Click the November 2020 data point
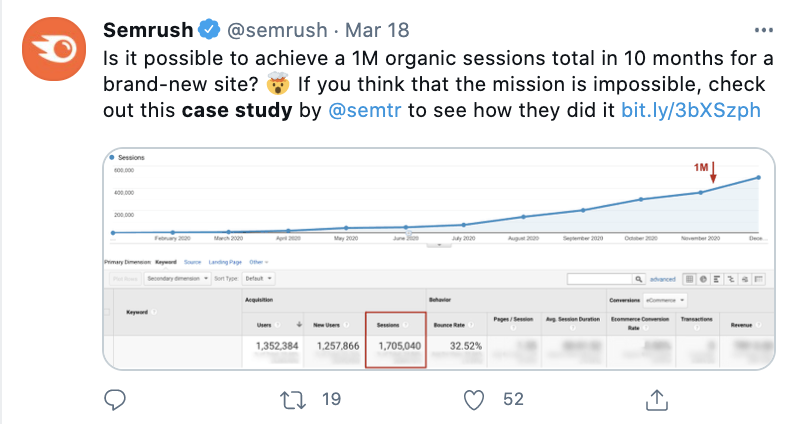This screenshot has width=796, height=424. pos(701,192)
